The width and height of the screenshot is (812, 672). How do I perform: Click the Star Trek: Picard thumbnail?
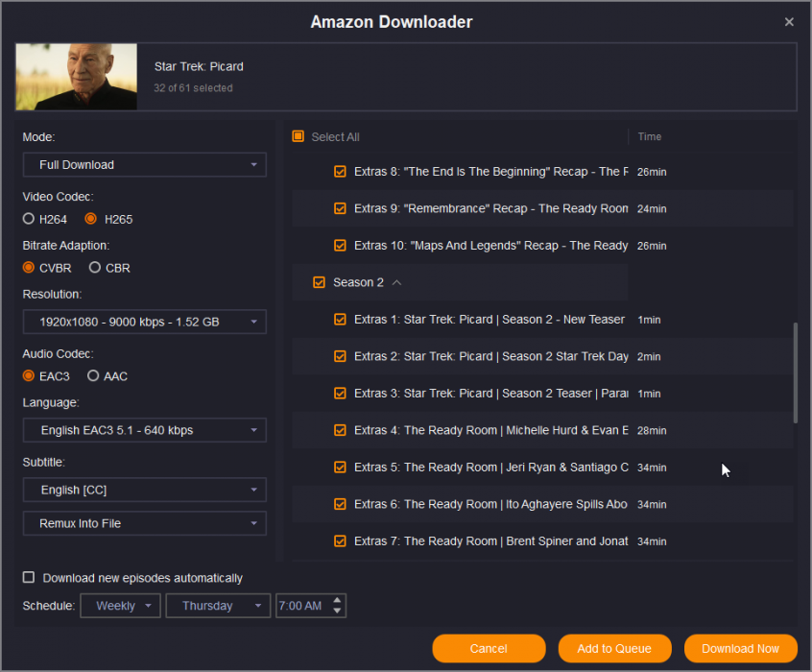(77, 77)
